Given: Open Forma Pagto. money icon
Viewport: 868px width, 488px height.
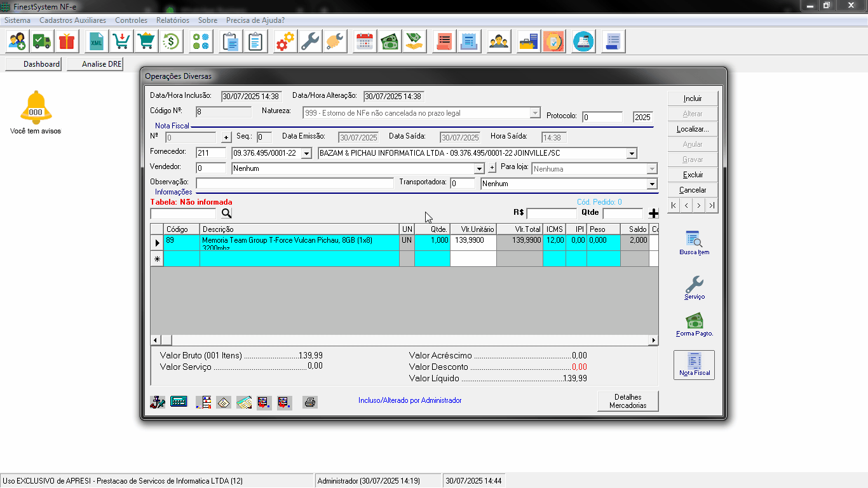Looking at the screenshot, I should [694, 321].
